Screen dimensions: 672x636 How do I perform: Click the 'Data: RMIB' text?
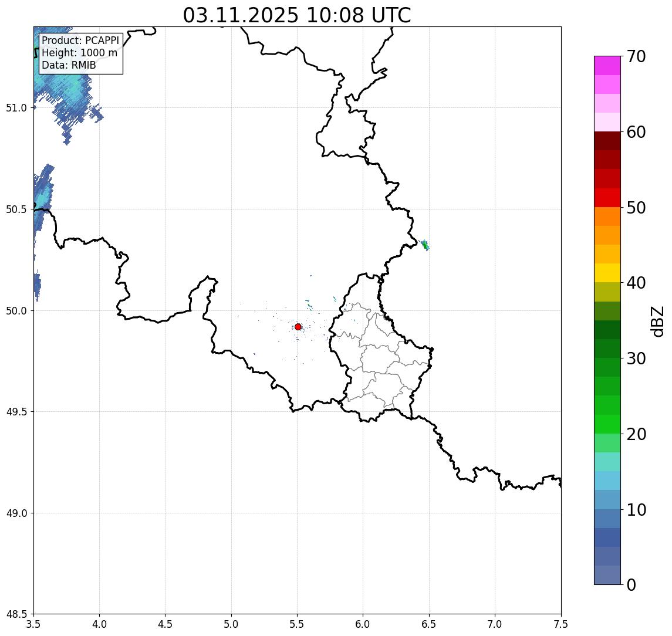point(69,65)
